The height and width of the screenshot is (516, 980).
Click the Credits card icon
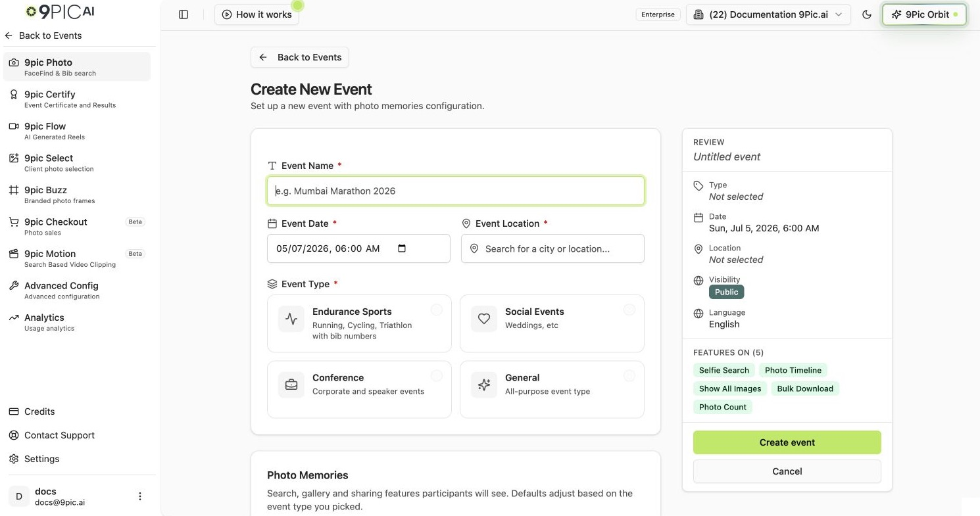coord(13,411)
